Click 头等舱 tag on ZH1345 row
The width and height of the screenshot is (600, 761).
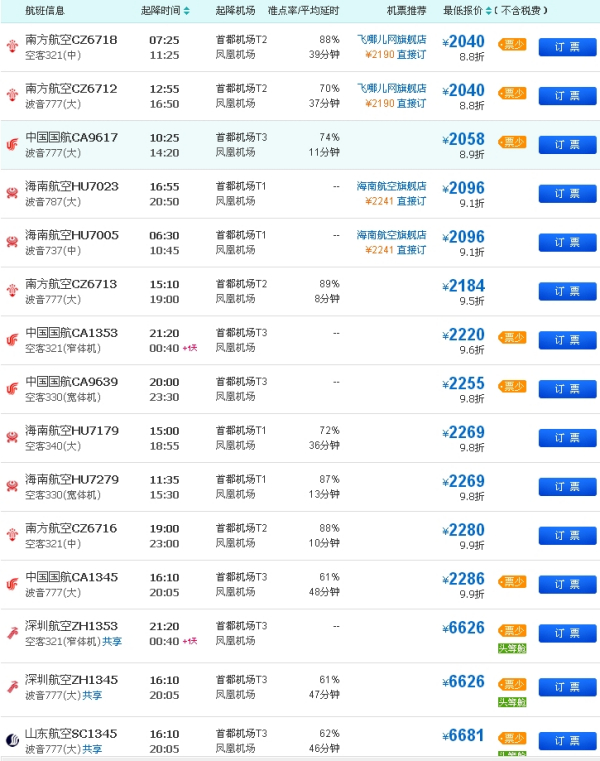513,702
